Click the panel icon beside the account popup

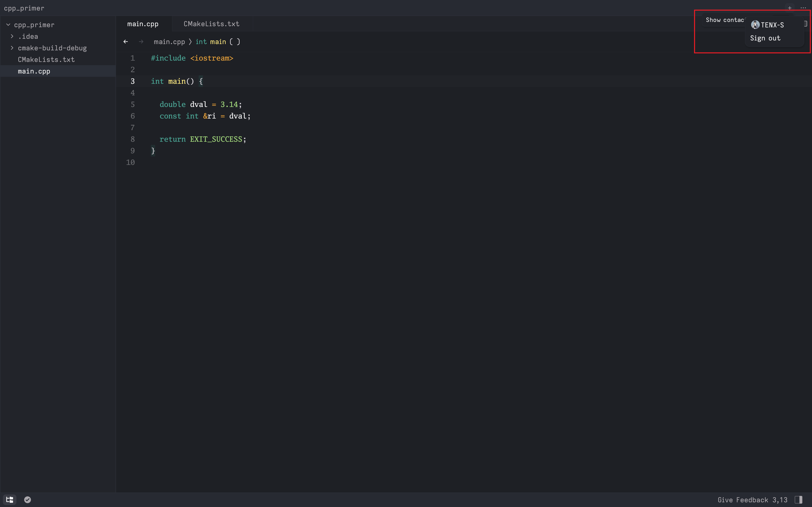pos(806,23)
